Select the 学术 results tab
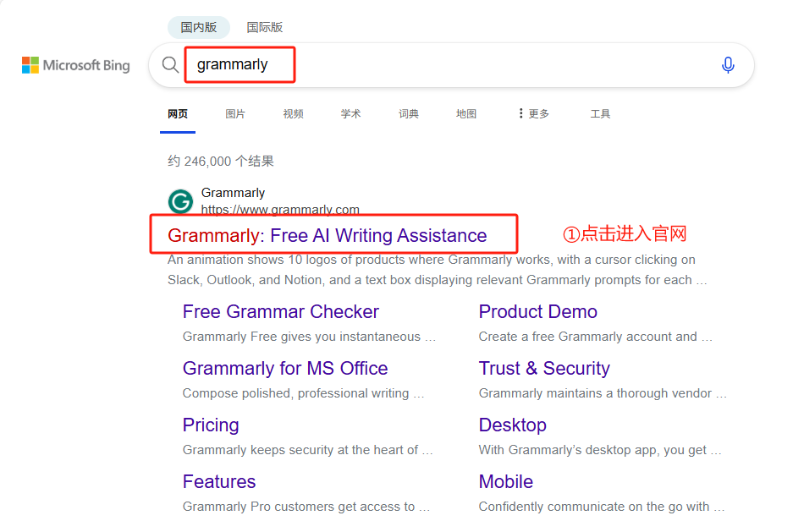 [350, 114]
